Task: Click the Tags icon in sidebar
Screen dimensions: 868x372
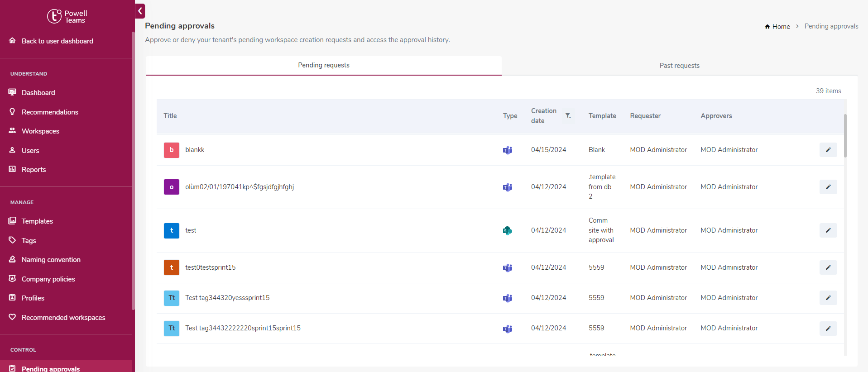Action: point(12,240)
